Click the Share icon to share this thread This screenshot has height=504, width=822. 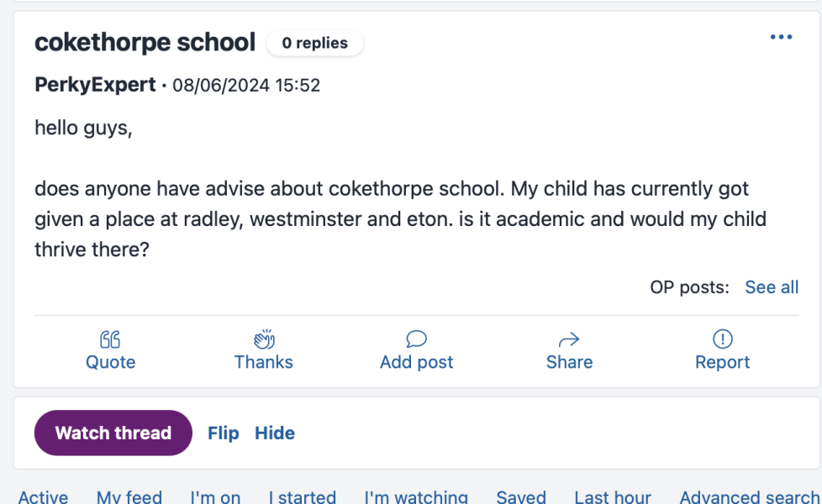pos(569,349)
